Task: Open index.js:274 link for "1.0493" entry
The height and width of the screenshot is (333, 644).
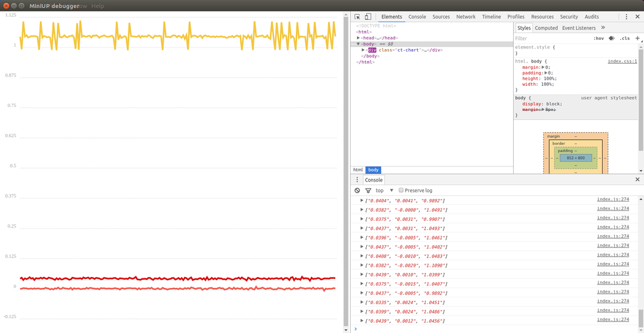Action: pyautogui.click(x=613, y=227)
